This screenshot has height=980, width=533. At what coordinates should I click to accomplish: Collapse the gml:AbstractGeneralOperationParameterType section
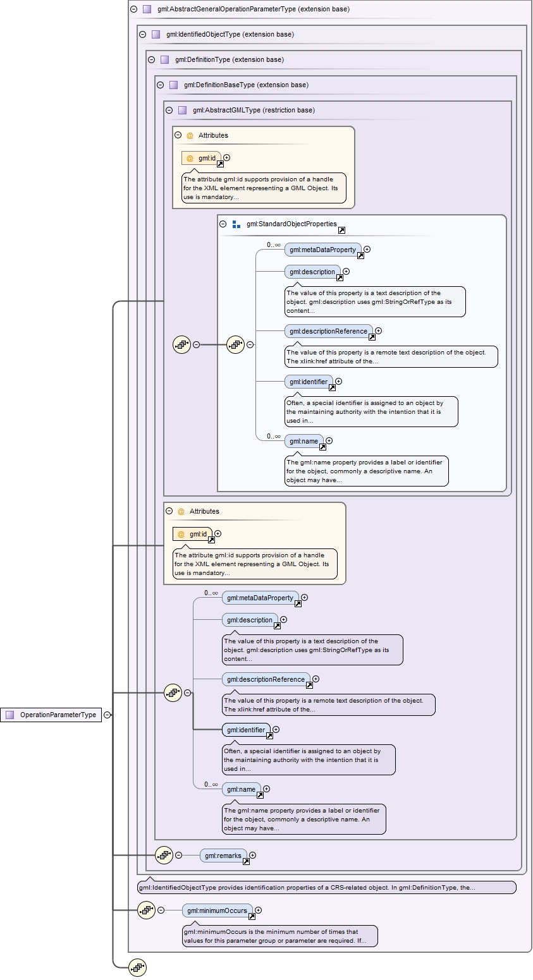click(133, 9)
